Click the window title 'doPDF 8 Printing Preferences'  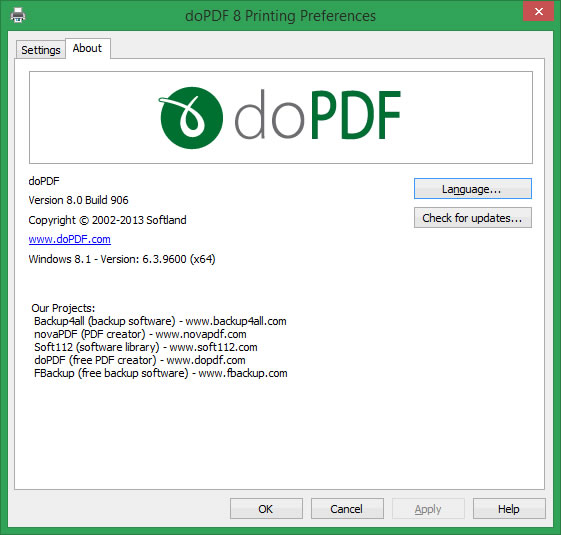(280, 16)
